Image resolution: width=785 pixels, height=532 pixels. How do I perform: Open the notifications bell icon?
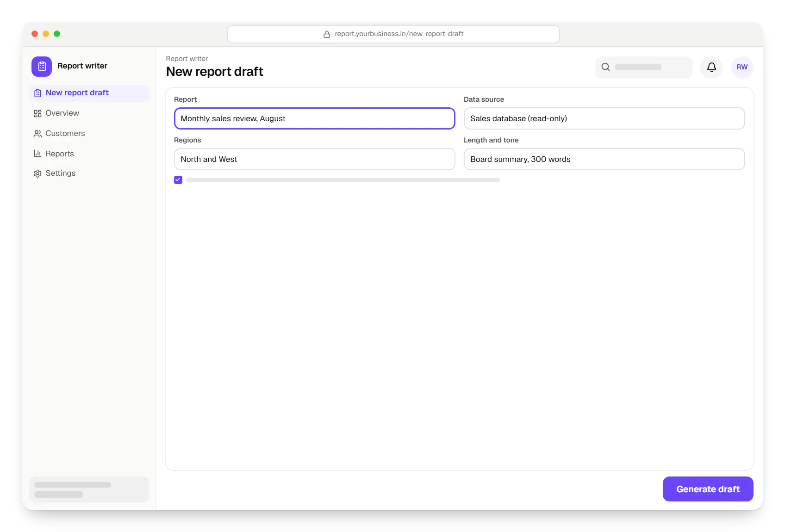pyautogui.click(x=711, y=68)
